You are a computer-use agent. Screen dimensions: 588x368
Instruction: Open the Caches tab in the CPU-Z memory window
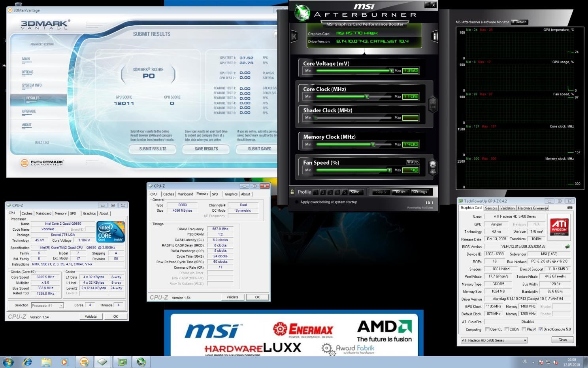pyautogui.click(x=169, y=194)
